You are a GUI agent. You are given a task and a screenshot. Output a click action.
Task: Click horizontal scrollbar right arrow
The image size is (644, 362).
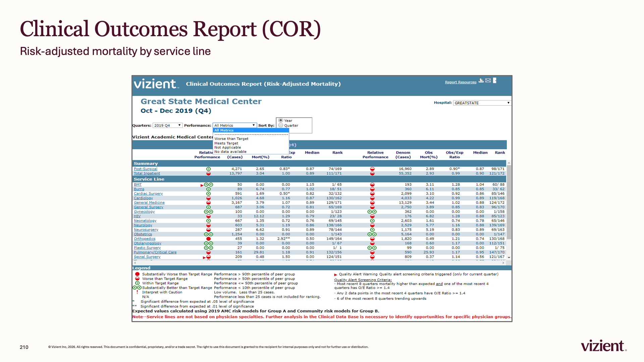pos(503,263)
